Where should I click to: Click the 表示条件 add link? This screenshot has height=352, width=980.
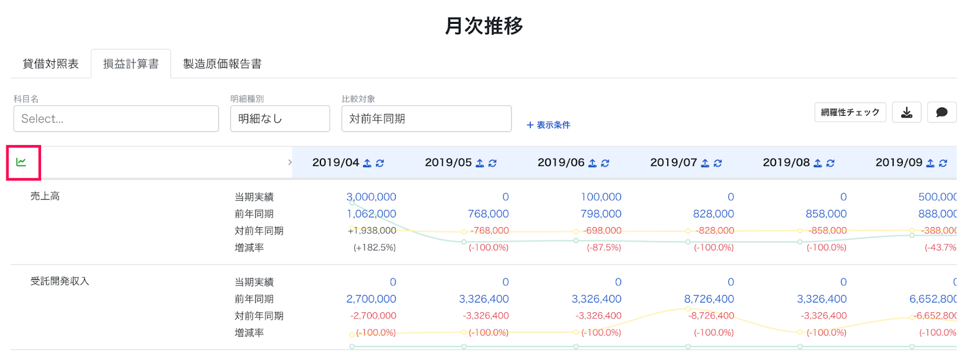coord(549,125)
